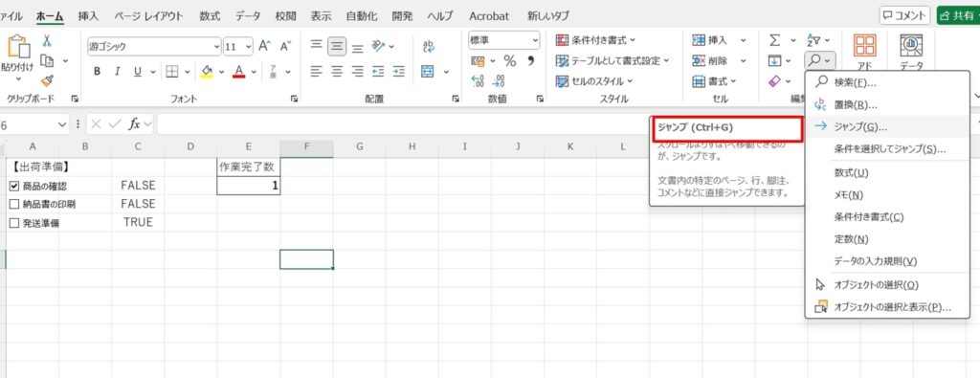
Task: Increase the font size
Action: (265, 46)
